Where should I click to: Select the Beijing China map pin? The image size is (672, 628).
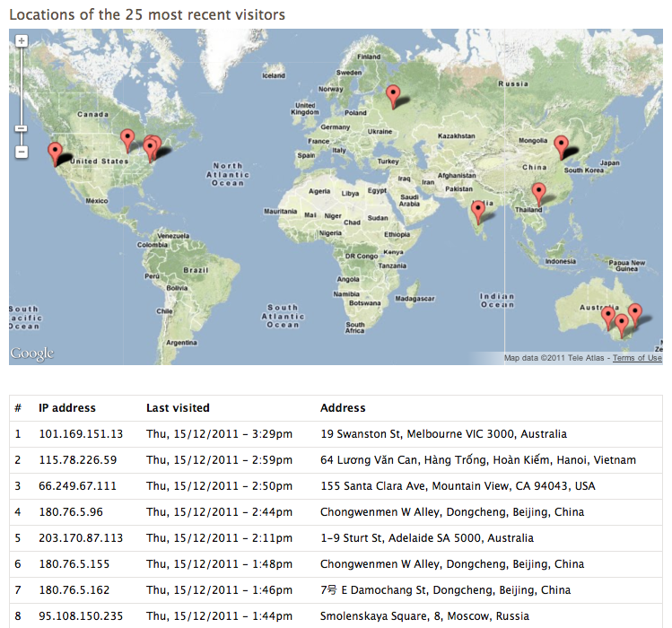[561, 147]
